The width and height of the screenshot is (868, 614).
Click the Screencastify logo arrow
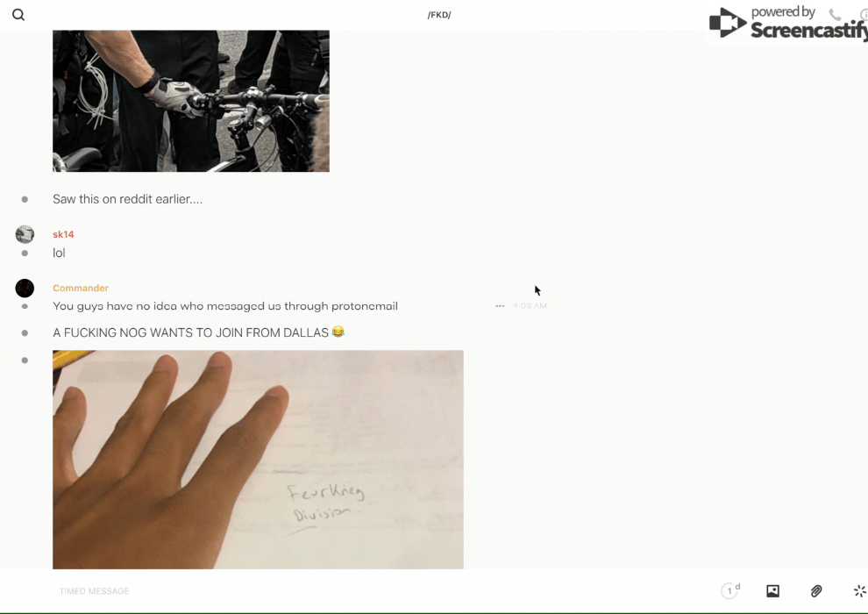(727, 23)
